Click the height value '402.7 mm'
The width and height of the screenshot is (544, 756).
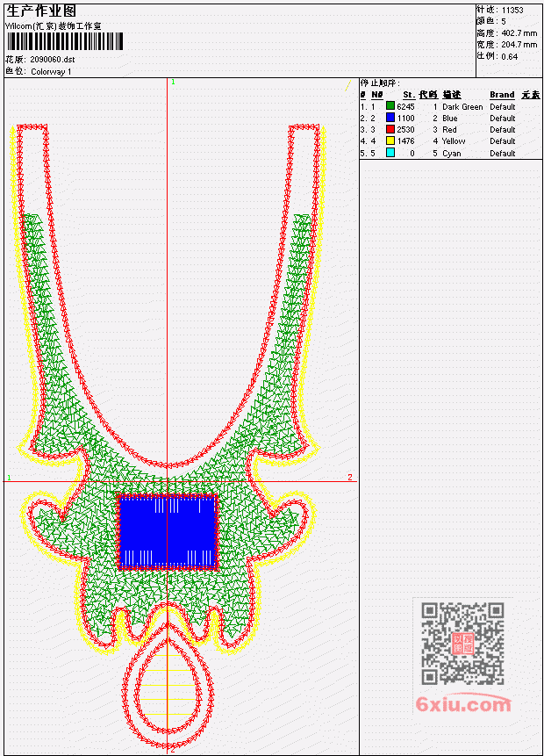519,33
